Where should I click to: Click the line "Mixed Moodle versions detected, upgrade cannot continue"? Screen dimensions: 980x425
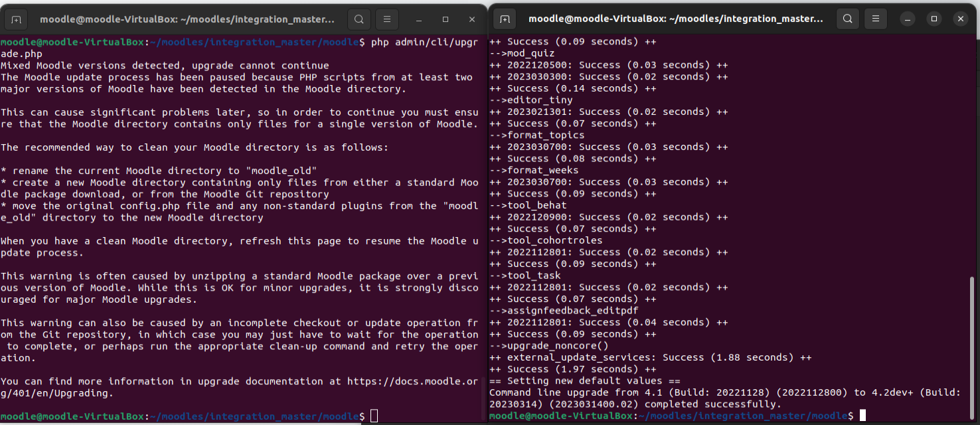165,65
